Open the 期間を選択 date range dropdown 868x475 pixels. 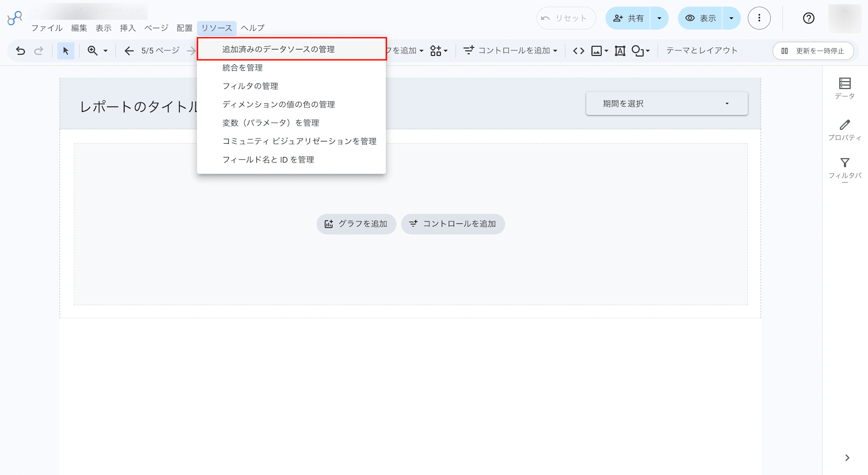(667, 104)
